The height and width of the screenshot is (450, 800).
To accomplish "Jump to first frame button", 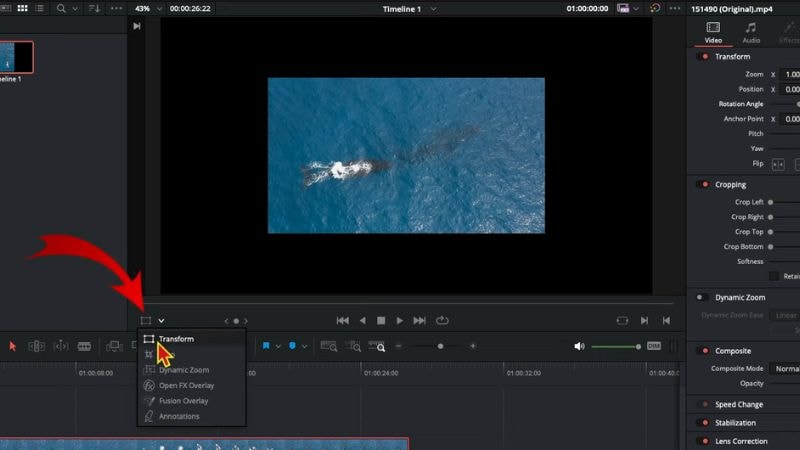I will coord(343,320).
